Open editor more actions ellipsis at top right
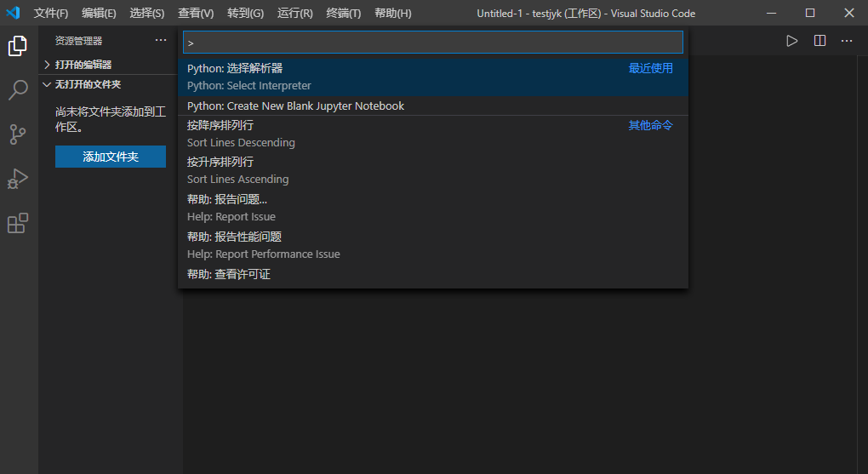Image resolution: width=868 pixels, height=474 pixels. click(x=847, y=41)
